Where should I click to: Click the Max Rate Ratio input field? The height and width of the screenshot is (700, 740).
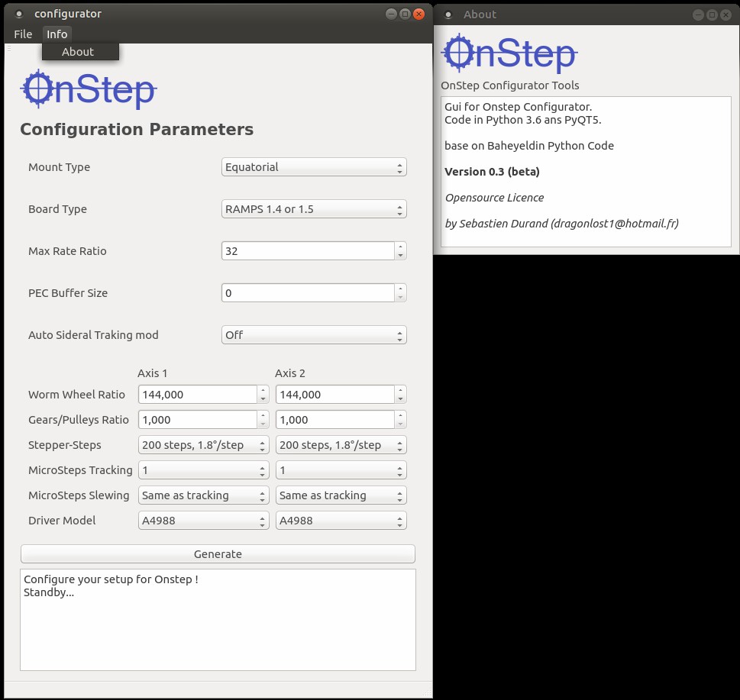pos(308,251)
